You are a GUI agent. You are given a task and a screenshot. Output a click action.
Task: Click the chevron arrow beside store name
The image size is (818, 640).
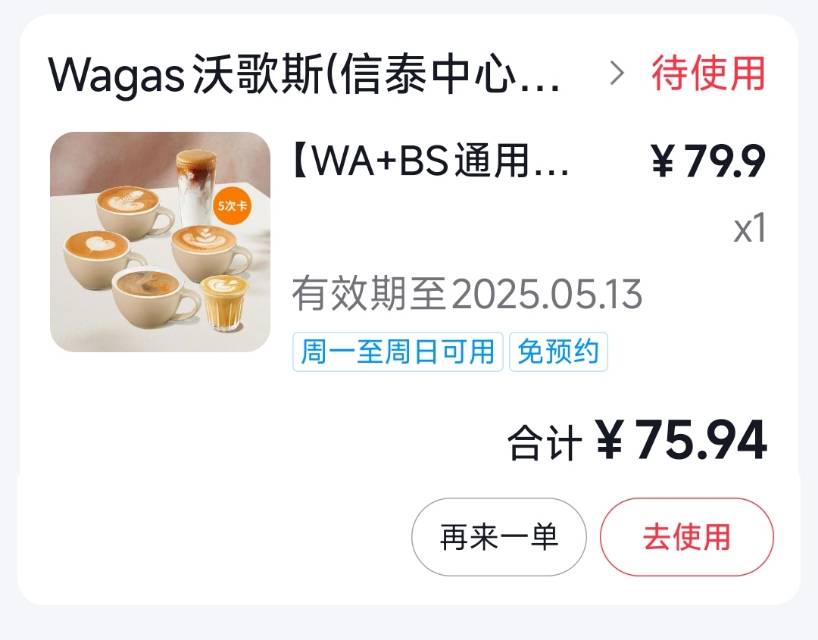(617, 74)
